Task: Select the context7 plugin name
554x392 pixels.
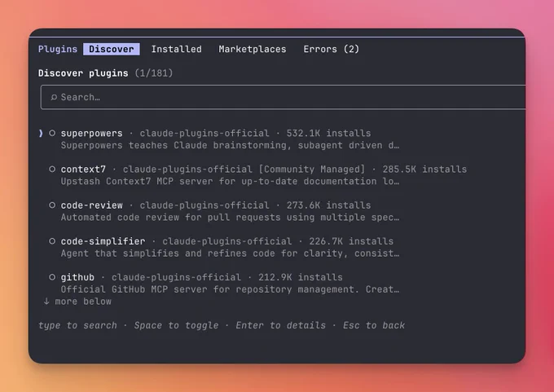Action: point(83,170)
